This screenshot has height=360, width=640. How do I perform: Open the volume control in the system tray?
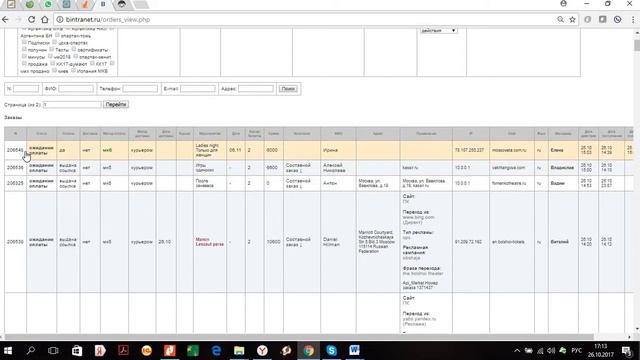551,351
